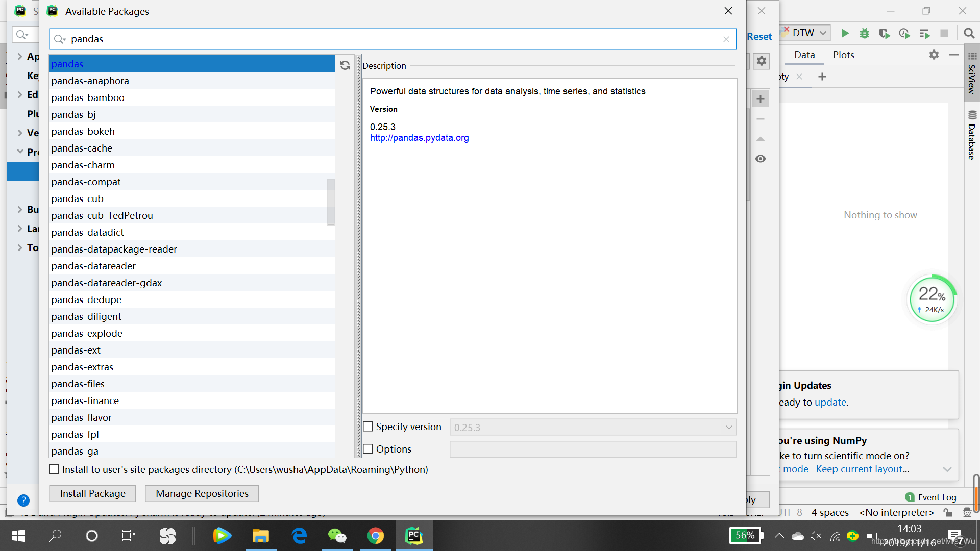
Task: Expand the scientific mode notification chevron
Action: pyautogui.click(x=947, y=469)
